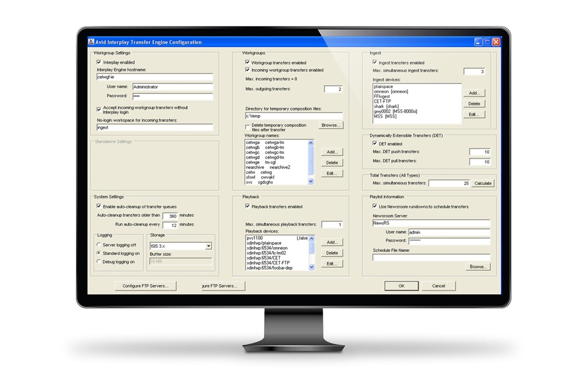Click Delete beside the Ingest devices list
588x373 pixels.
[475, 104]
